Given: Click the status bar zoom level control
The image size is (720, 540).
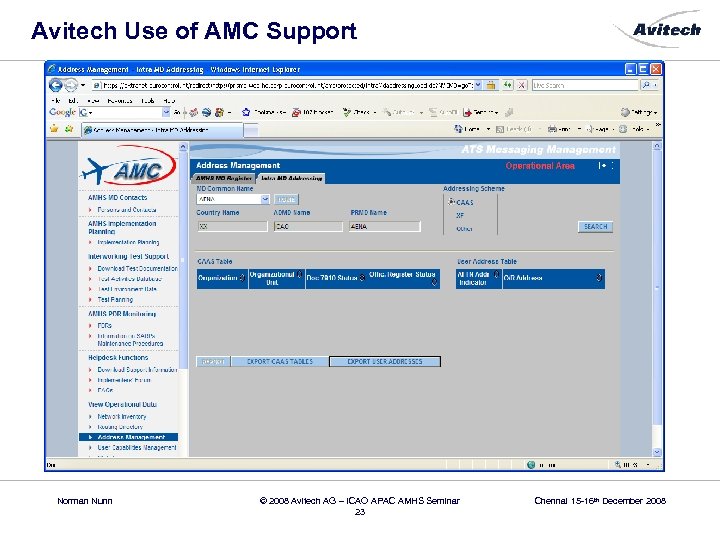Looking at the screenshot, I should (632, 465).
